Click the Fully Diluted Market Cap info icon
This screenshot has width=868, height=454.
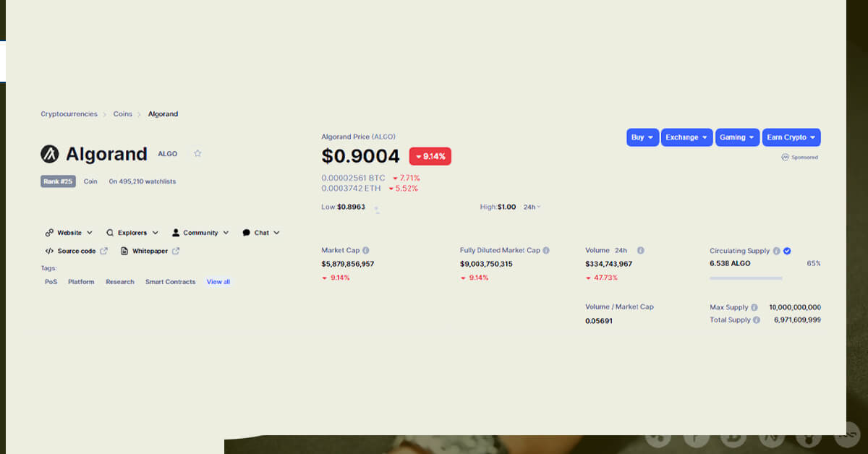[x=546, y=250]
